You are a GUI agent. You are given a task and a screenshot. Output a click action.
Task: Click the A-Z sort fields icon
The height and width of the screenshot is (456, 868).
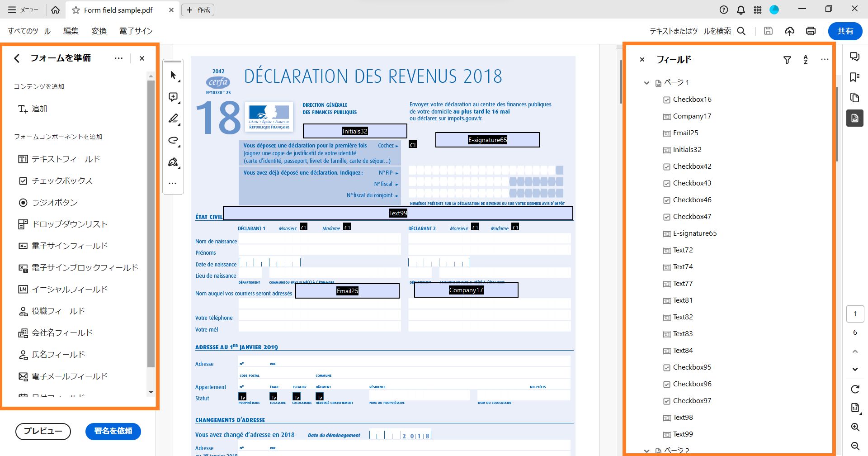point(806,59)
